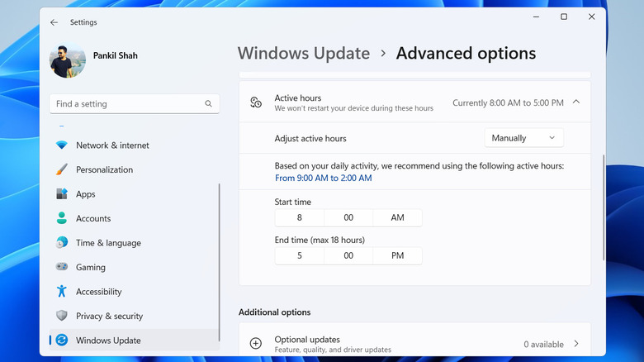This screenshot has height=362, width=644.
Task: Open Privacy & security settings
Action: pos(109,316)
